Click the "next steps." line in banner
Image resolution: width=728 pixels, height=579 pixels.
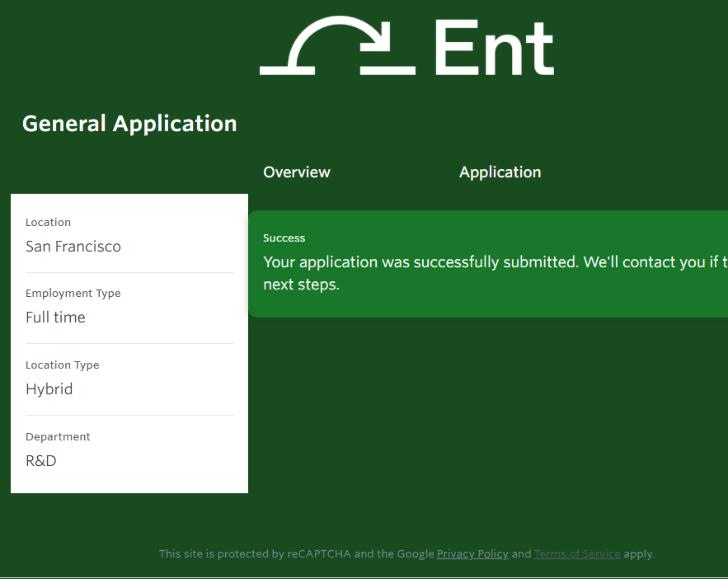click(301, 285)
